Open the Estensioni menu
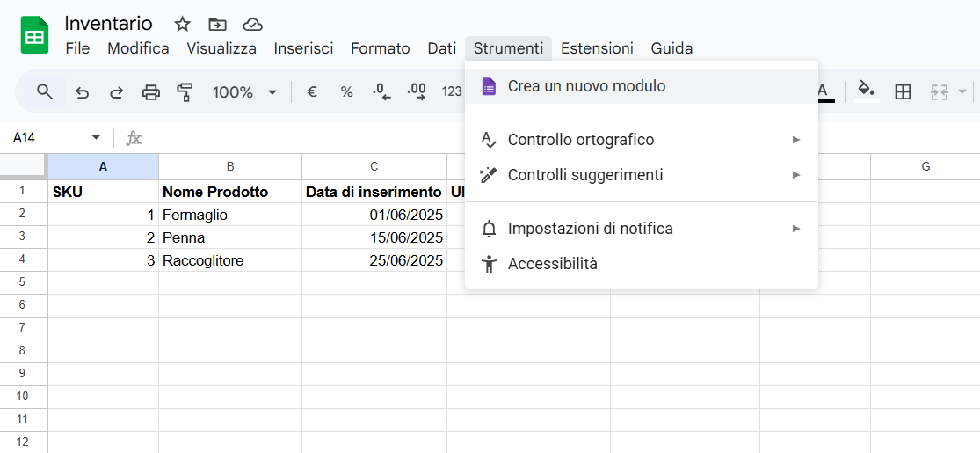Image resolution: width=980 pixels, height=453 pixels. pos(597,48)
